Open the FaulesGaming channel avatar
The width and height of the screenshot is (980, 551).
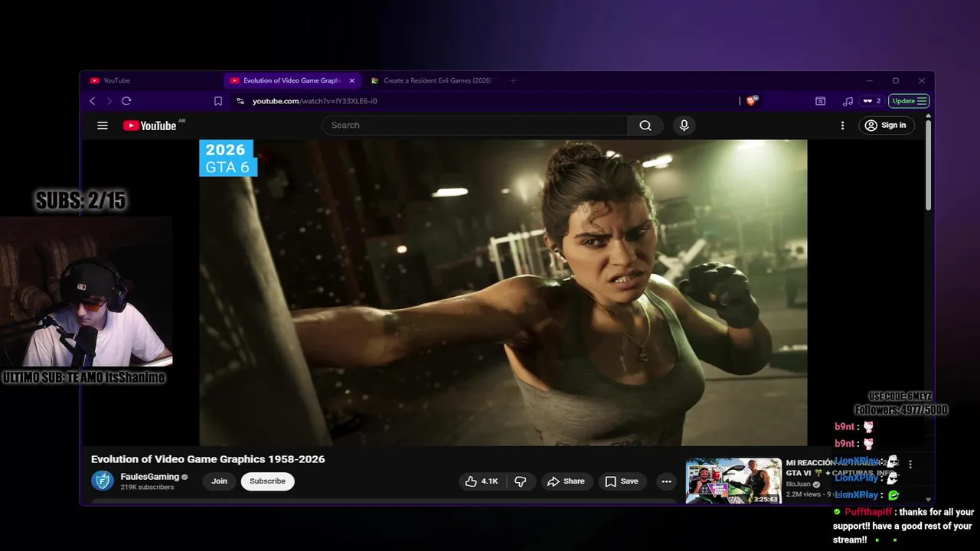pyautogui.click(x=103, y=481)
